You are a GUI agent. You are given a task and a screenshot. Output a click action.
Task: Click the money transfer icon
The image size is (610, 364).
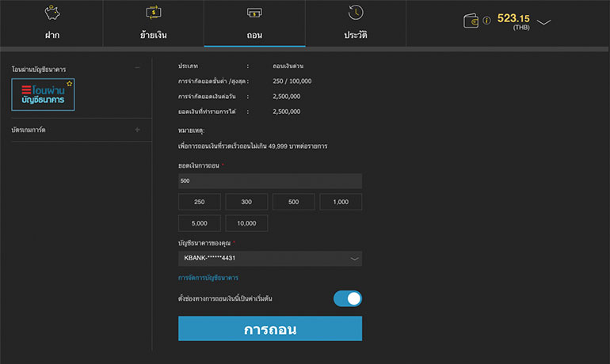[x=154, y=13]
